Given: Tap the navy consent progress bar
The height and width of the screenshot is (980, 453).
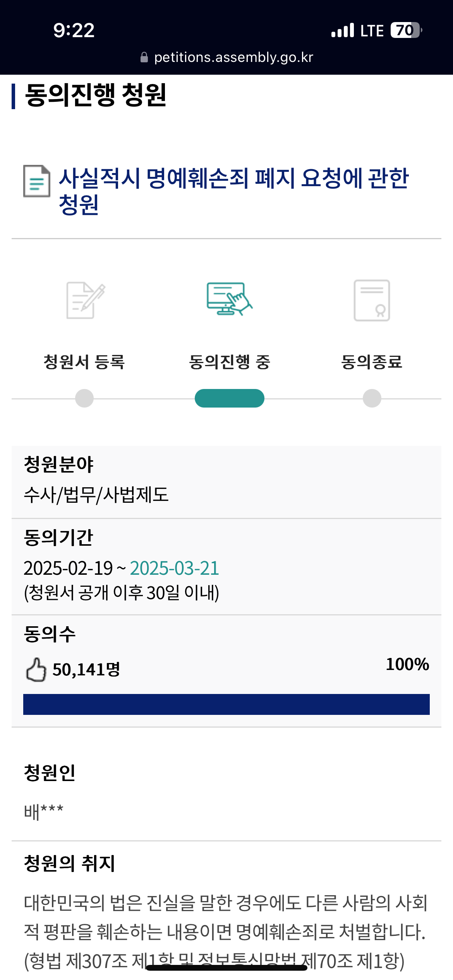Looking at the screenshot, I should click(x=226, y=704).
